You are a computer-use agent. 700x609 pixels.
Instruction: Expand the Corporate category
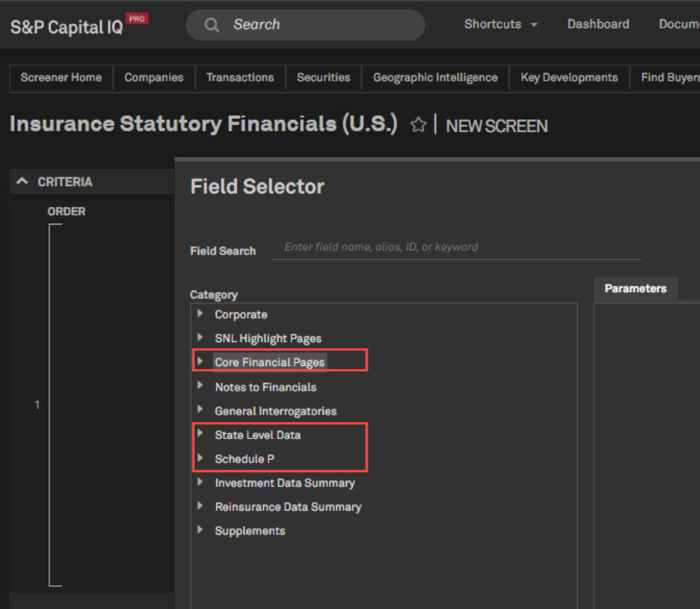point(200,314)
